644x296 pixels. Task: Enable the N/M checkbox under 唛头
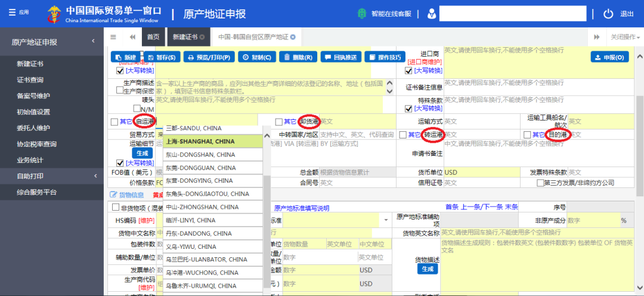coord(137,109)
